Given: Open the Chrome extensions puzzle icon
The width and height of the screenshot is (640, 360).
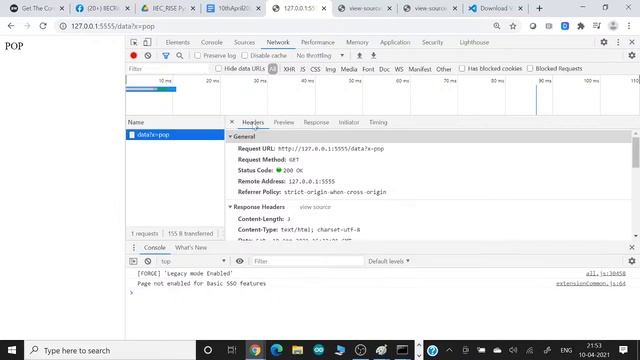Looking at the screenshot, I should click(581, 26).
